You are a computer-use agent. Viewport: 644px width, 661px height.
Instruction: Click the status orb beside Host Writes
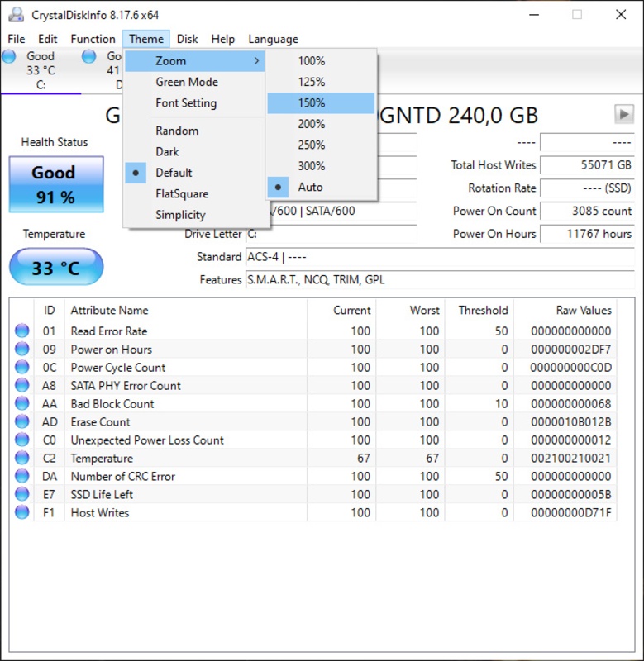point(22,511)
